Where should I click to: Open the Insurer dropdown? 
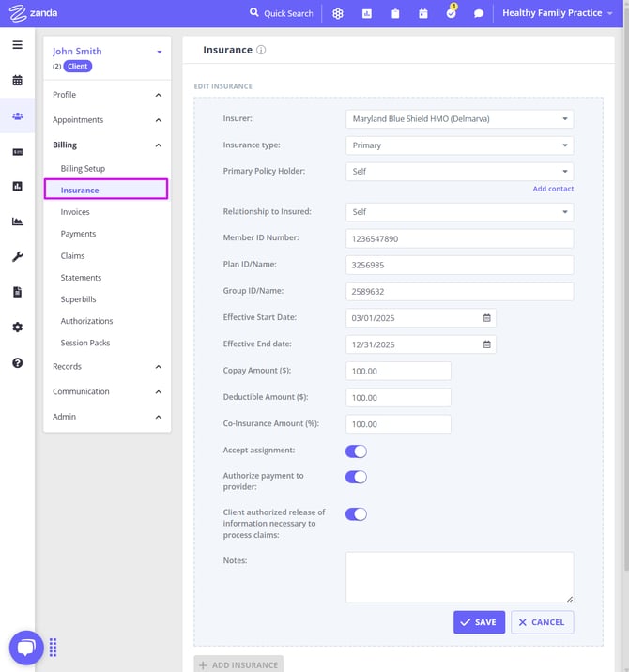(x=459, y=119)
